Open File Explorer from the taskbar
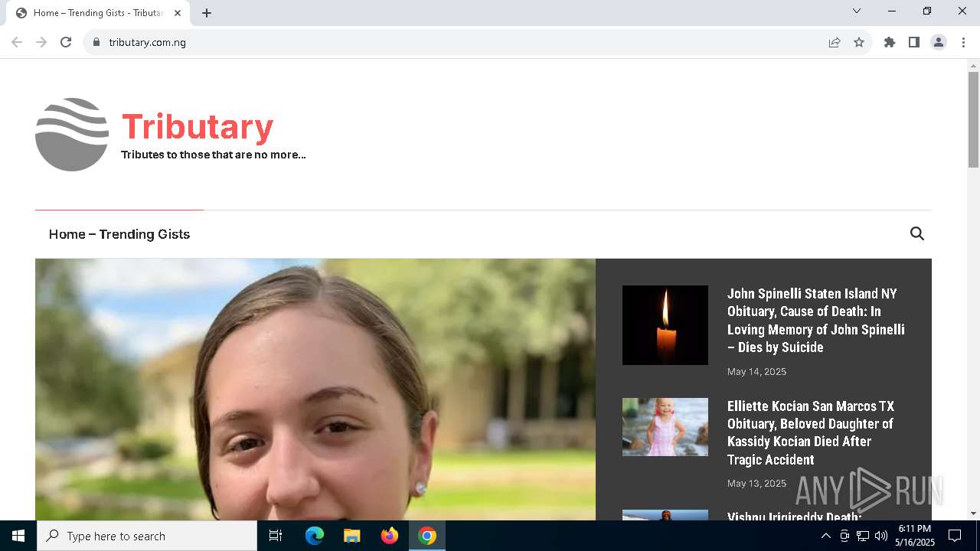Screen dimensions: 980x551 point(352,536)
